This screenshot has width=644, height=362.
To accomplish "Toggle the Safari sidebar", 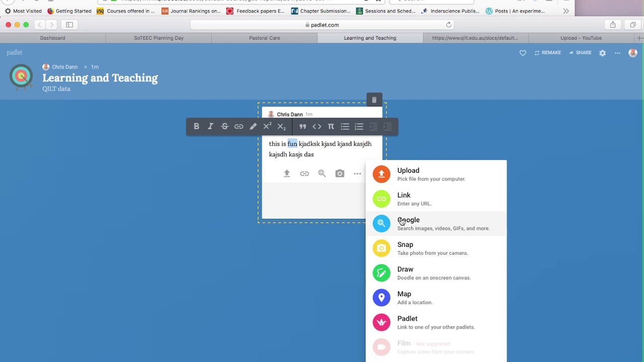I will point(69,25).
